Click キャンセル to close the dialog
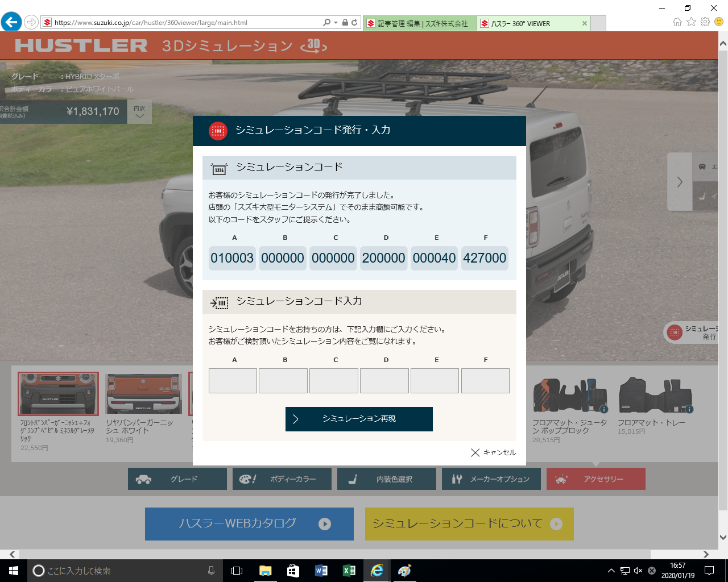Screen dimensions: 728x582 494,452
